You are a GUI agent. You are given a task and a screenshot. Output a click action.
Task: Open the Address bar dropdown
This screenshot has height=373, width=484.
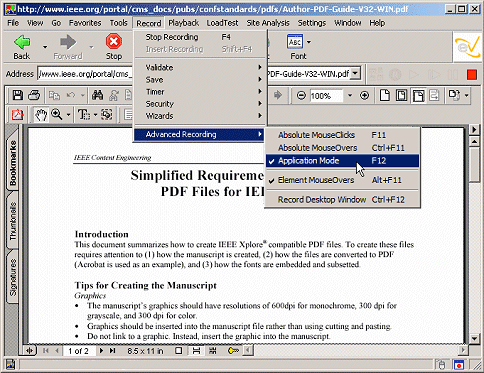[355, 73]
